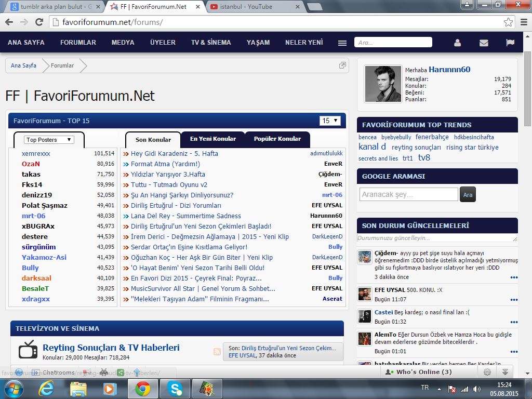
Task: Open chat settings gear icon
Action: coord(487,372)
